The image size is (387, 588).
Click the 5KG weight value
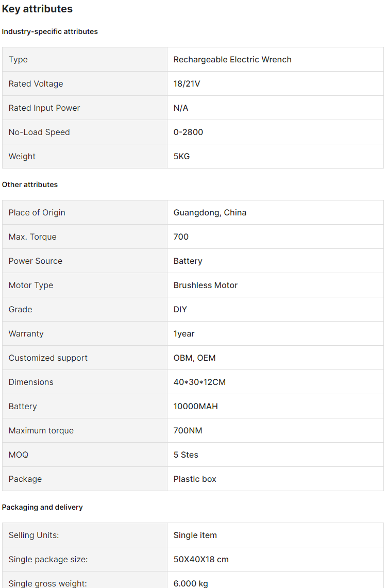click(181, 156)
